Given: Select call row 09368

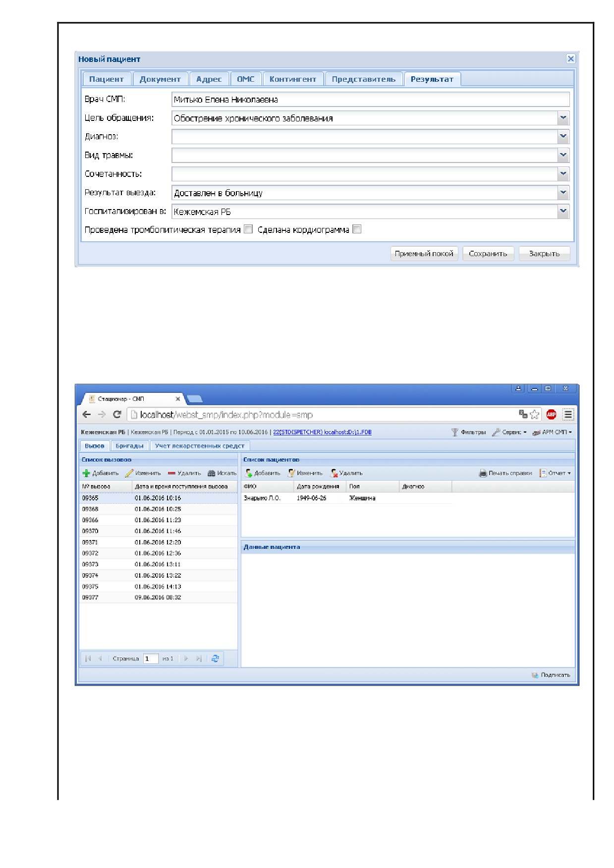Looking at the screenshot, I should [x=159, y=509].
